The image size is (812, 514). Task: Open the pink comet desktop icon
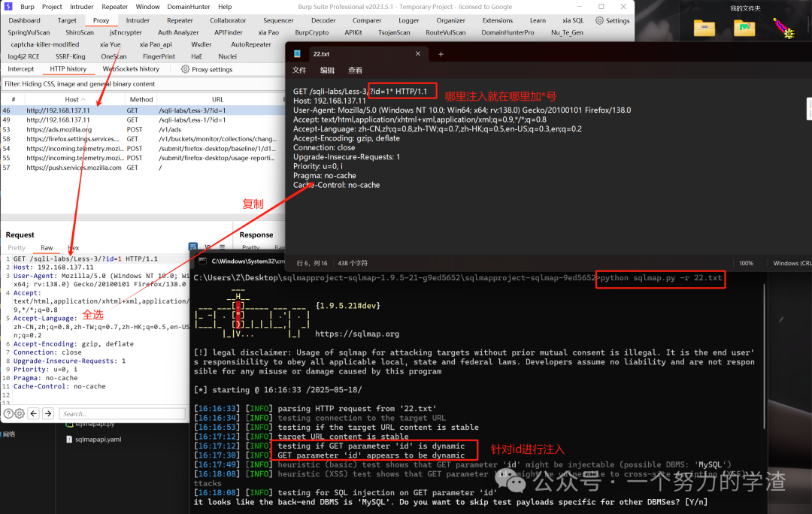pos(784,29)
